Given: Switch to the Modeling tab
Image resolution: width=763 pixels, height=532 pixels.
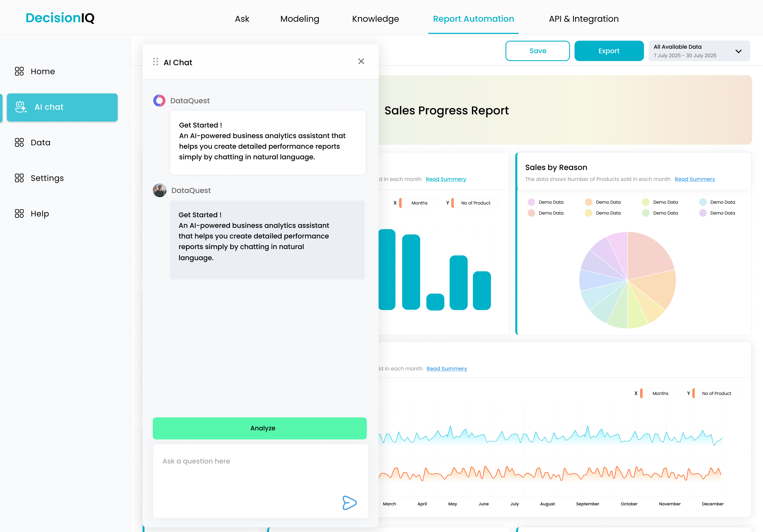Looking at the screenshot, I should point(299,19).
